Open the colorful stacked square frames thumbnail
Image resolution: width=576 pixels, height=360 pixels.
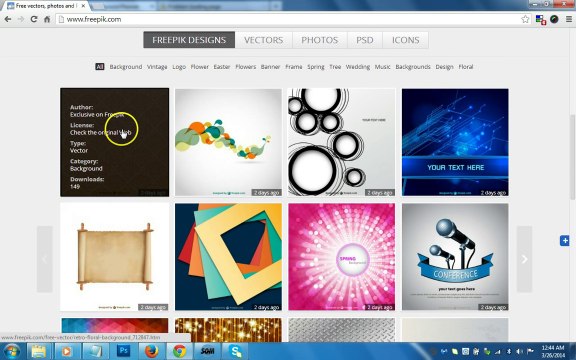pos(228,257)
